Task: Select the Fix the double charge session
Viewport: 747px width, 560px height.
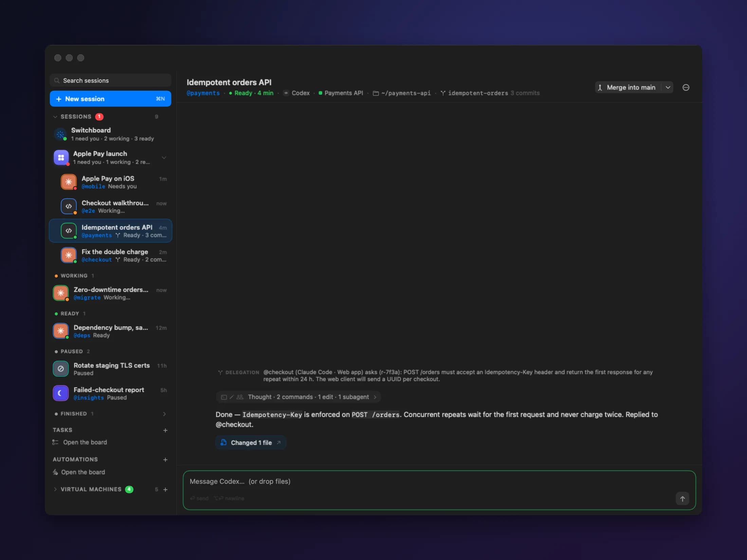Action: (x=110, y=255)
